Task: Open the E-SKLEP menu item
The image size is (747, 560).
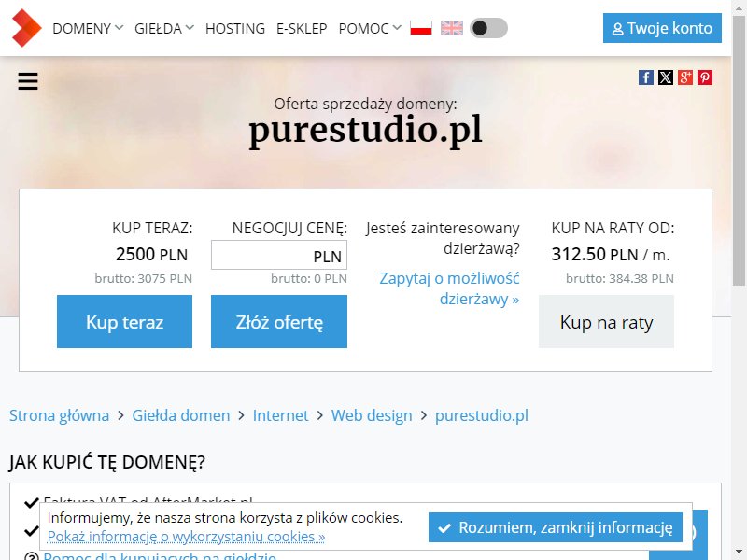Action: 302,29
